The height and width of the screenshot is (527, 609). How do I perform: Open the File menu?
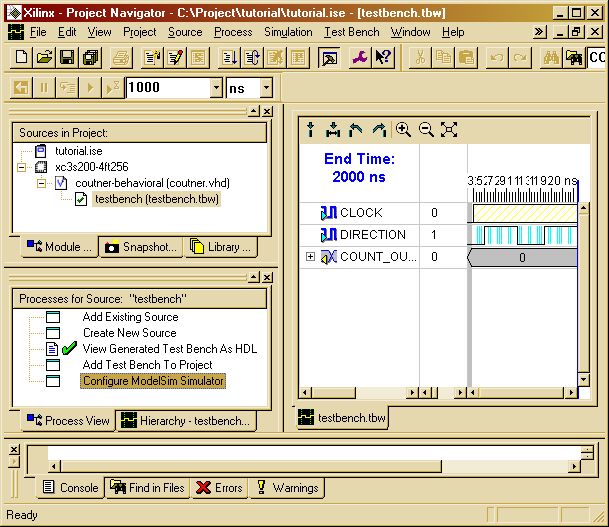coord(38,32)
